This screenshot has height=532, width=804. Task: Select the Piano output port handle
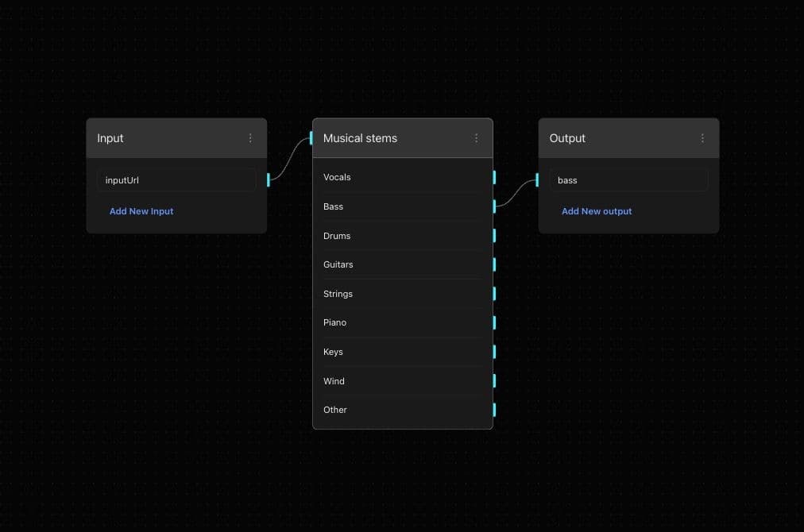494,322
